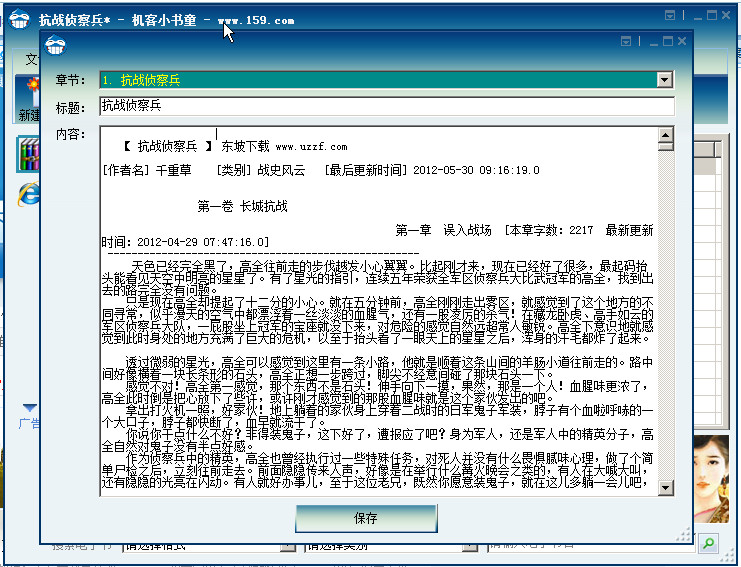Click inside the 内容 content text area
Screen dimensions: 741x567
379,311
